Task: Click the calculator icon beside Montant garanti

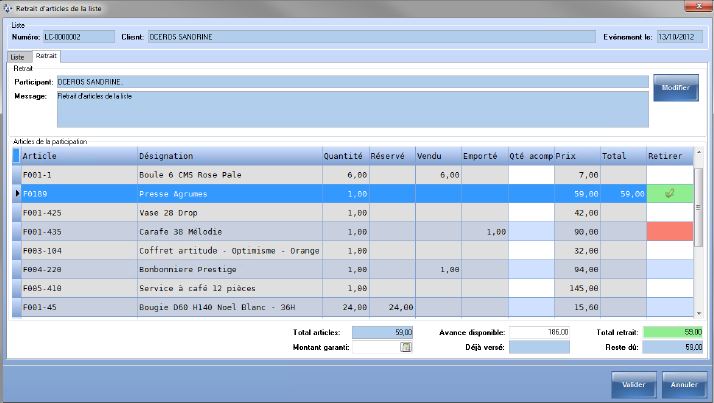Action: pos(406,347)
